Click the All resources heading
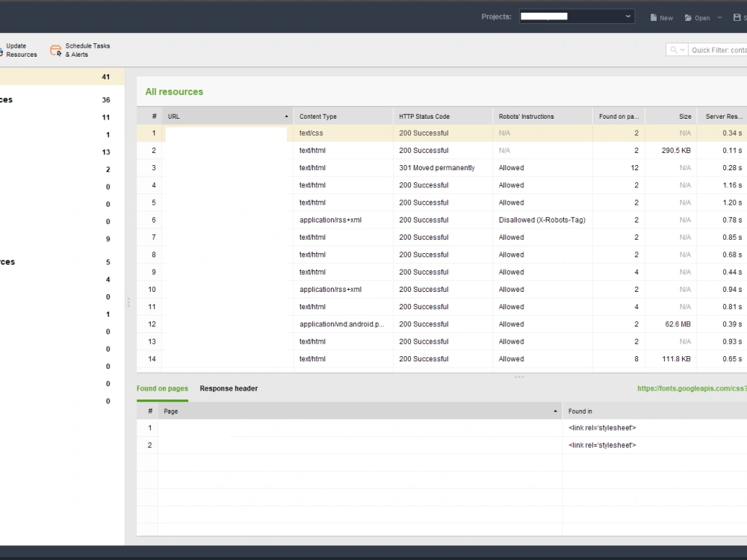The width and height of the screenshot is (747, 560). [174, 92]
